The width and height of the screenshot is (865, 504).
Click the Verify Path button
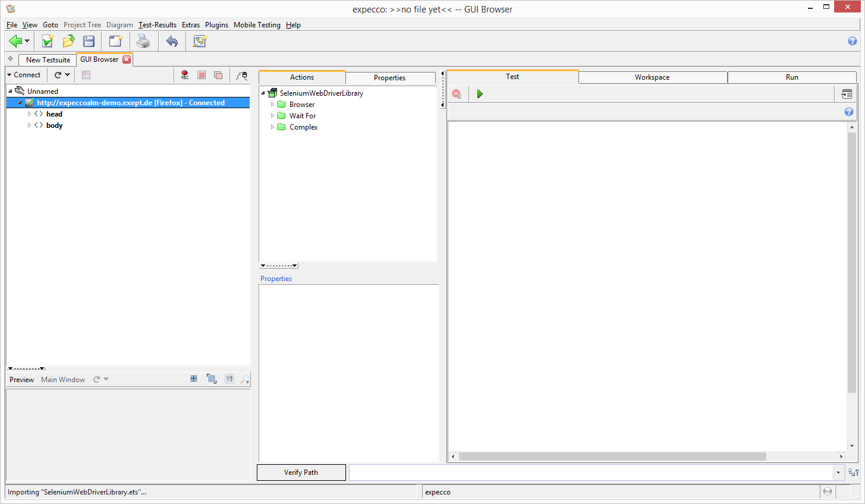click(301, 472)
